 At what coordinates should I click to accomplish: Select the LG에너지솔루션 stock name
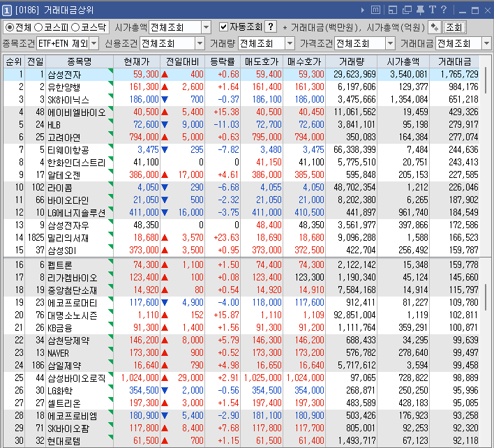coord(76,213)
